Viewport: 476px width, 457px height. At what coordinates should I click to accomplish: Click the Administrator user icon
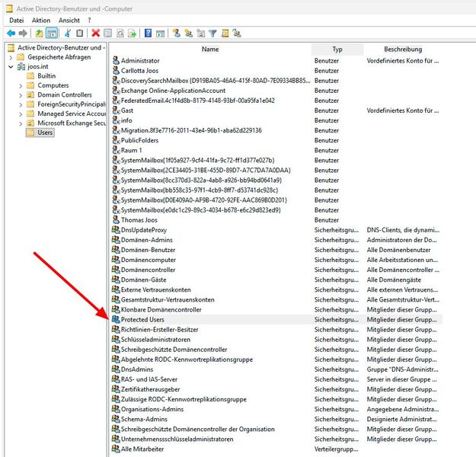pyautogui.click(x=116, y=60)
